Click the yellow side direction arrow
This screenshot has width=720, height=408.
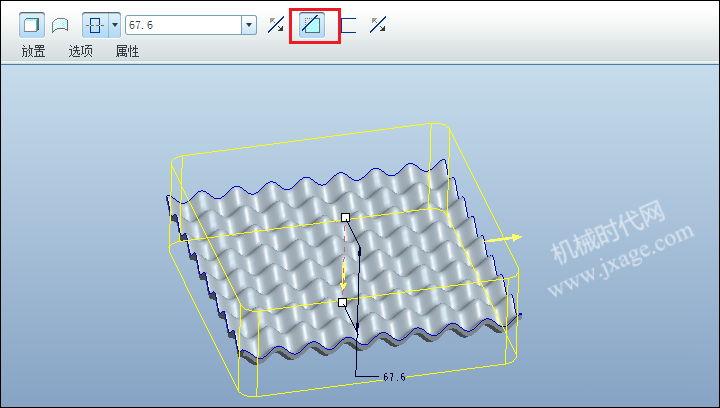coord(503,239)
